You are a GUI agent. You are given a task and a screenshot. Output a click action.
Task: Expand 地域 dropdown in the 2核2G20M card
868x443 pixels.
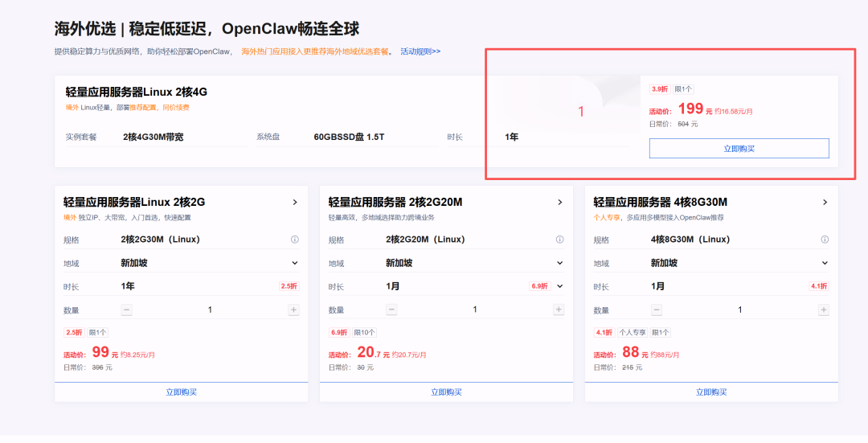click(x=559, y=263)
